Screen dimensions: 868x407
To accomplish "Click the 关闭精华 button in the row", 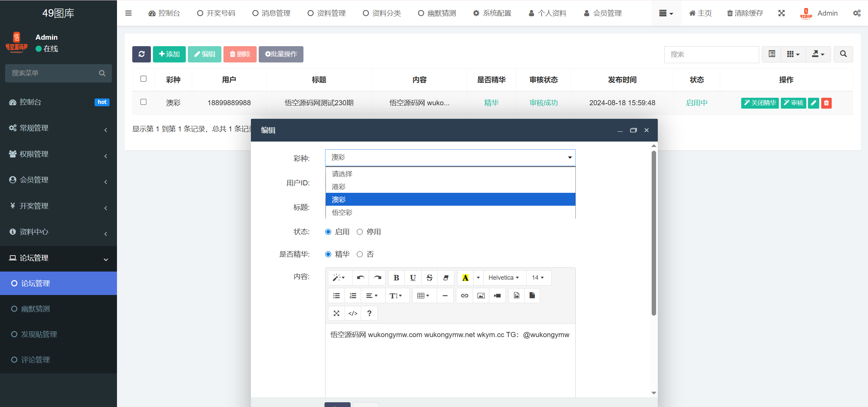I will pyautogui.click(x=759, y=103).
